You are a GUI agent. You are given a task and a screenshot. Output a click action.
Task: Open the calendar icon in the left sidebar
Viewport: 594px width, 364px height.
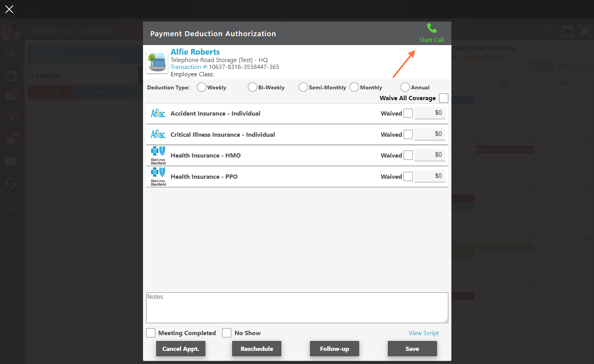point(11,76)
